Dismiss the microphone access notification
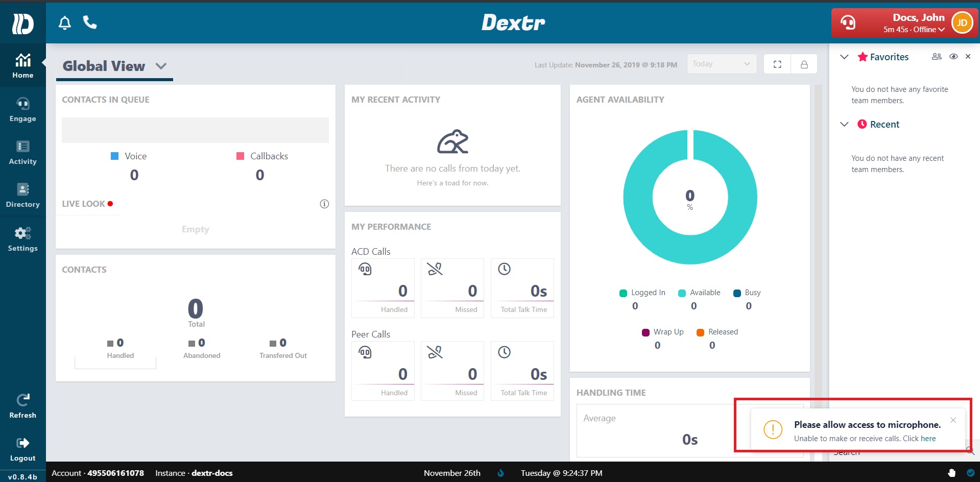 pos(953,420)
